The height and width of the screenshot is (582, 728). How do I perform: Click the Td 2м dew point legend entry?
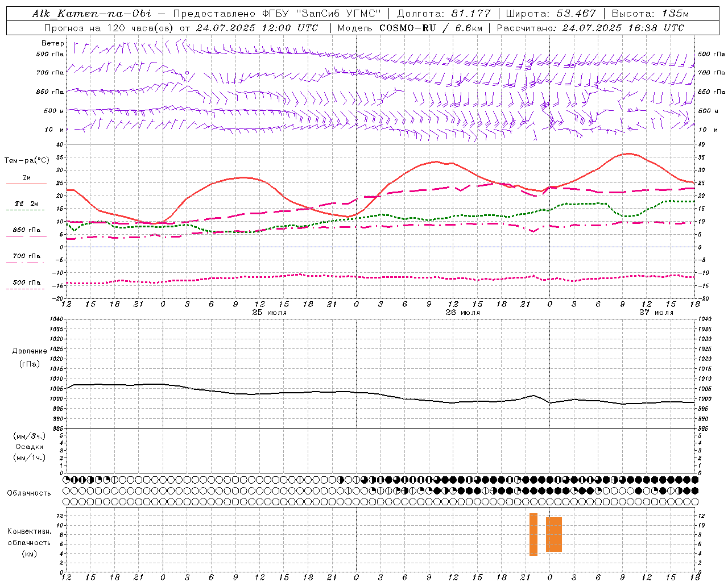click(26, 203)
